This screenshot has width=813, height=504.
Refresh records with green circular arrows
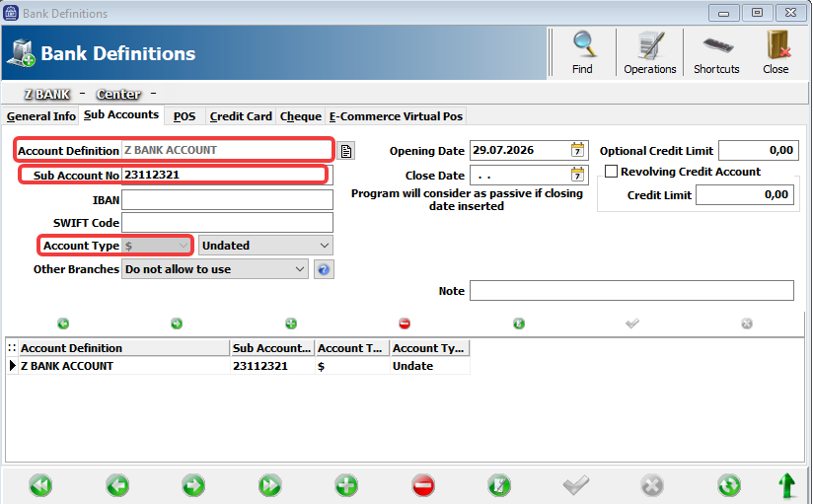[x=729, y=486]
